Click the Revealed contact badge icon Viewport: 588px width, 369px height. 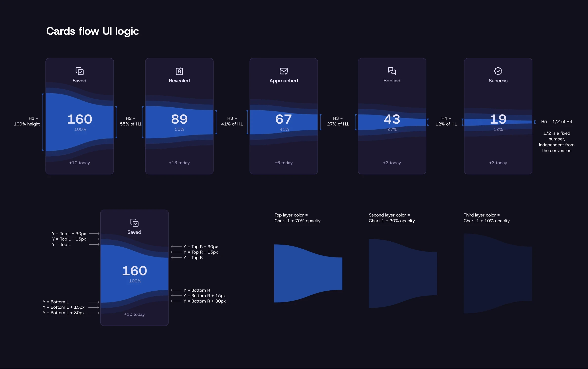pos(179,71)
